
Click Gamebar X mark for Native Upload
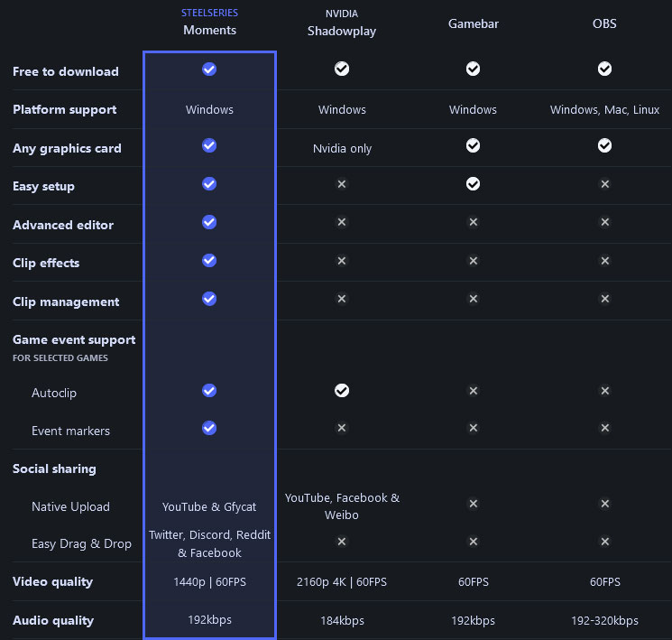click(473, 504)
